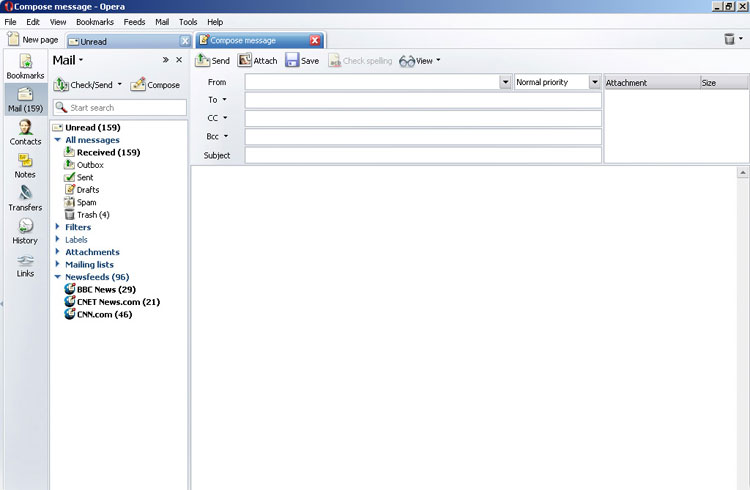Open the To field type dropdown
The width and height of the screenshot is (750, 490).
(x=224, y=100)
